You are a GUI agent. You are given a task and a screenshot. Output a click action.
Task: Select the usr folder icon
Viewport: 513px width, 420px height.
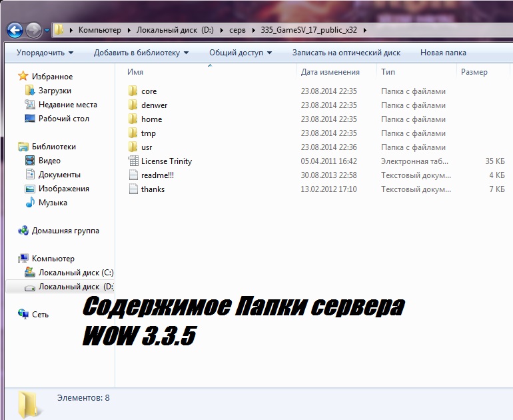click(x=133, y=147)
